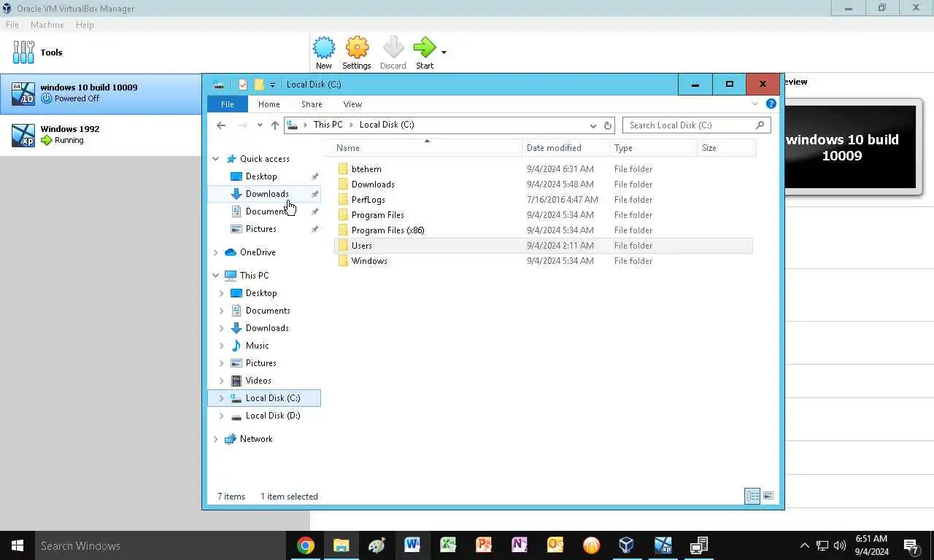Select the Program Files (x86) folder

click(x=387, y=230)
